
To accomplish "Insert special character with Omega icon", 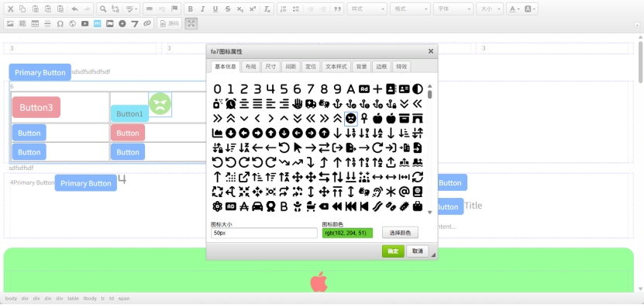I will click(60, 24).
